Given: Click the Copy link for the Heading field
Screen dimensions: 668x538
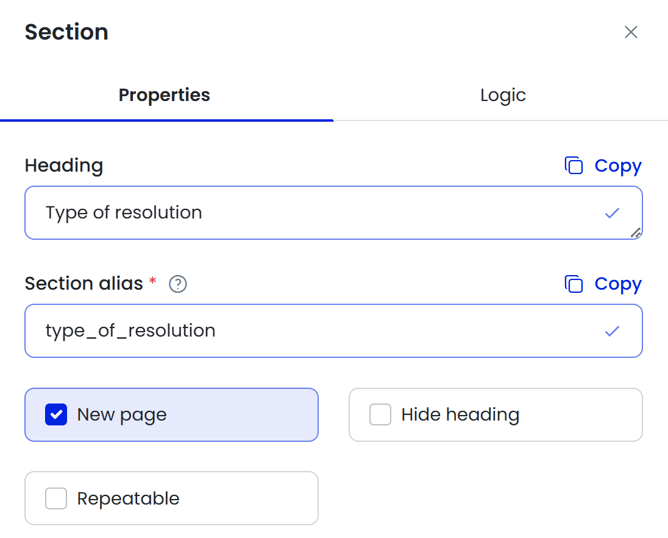Looking at the screenshot, I should tap(617, 166).
